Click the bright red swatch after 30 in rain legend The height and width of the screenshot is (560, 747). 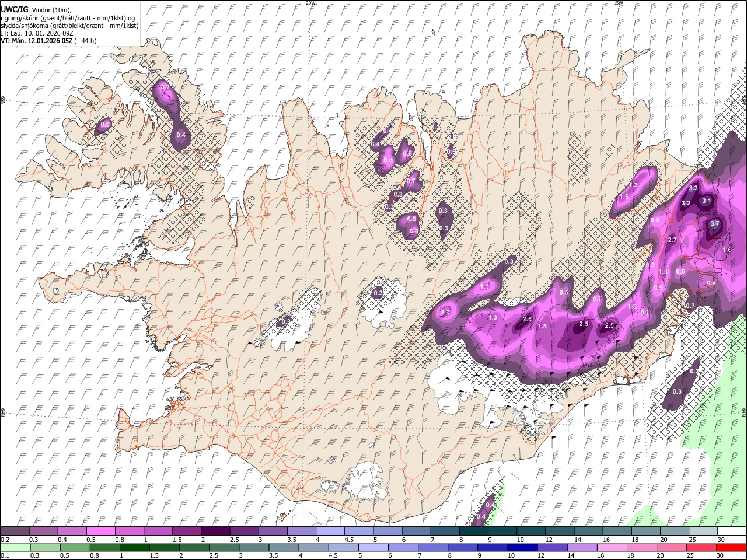click(x=730, y=547)
